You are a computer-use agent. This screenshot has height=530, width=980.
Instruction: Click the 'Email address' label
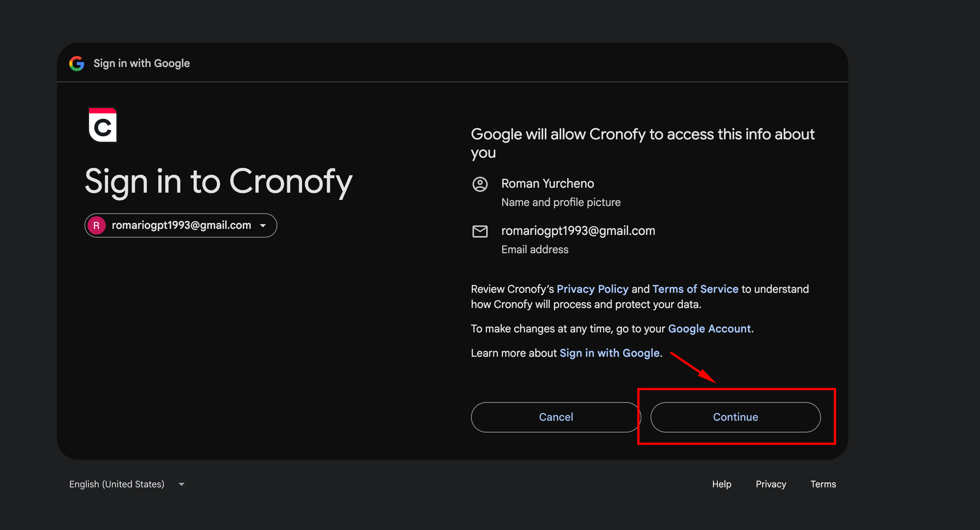535,249
